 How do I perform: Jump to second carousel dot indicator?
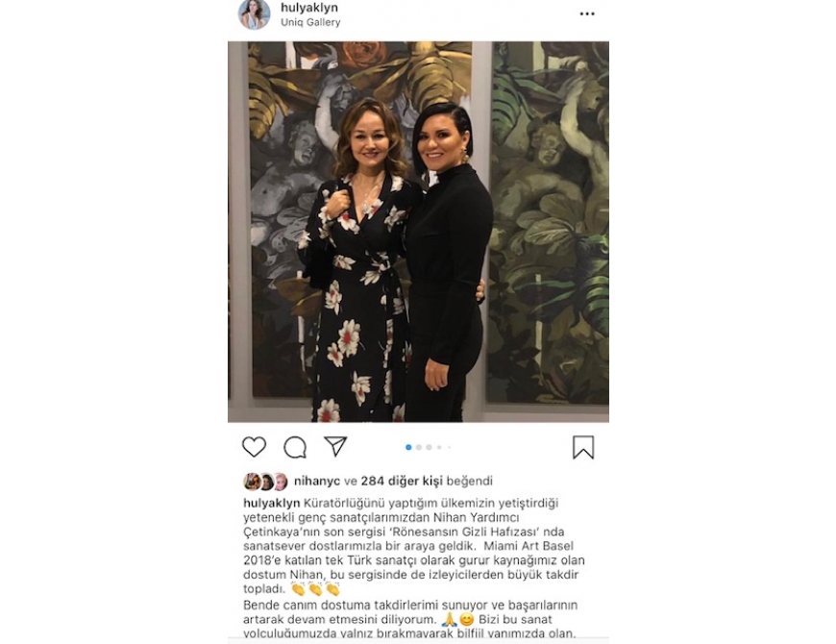point(419,447)
